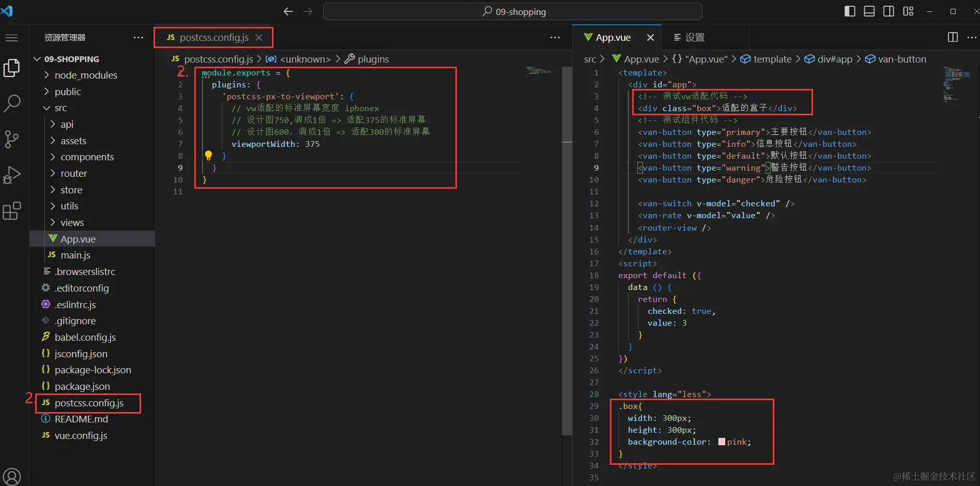The width and height of the screenshot is (980, 486).
Task: Go back with the left arrow
Action: click(x=288, y=11)
